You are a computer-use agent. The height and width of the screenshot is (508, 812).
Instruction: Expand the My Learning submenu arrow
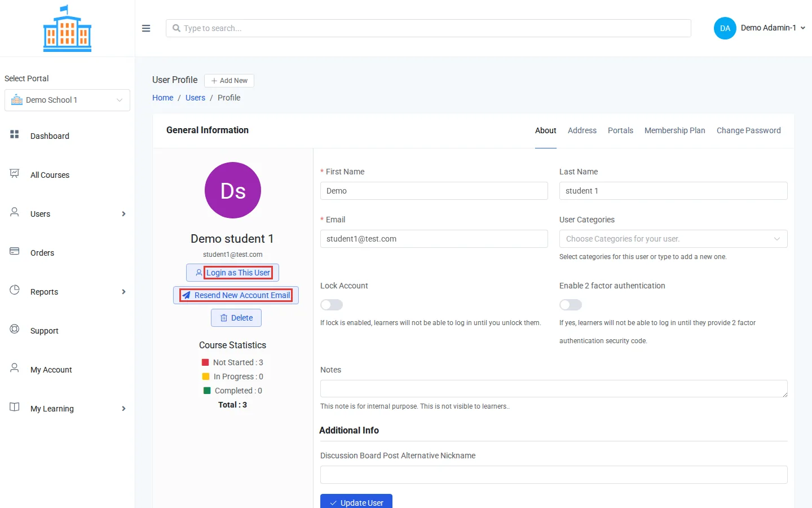click(123, 409)
